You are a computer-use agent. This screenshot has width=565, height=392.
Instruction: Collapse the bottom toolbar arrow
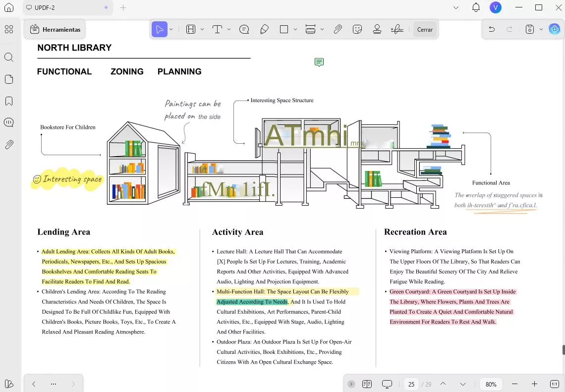pos(351,384)
